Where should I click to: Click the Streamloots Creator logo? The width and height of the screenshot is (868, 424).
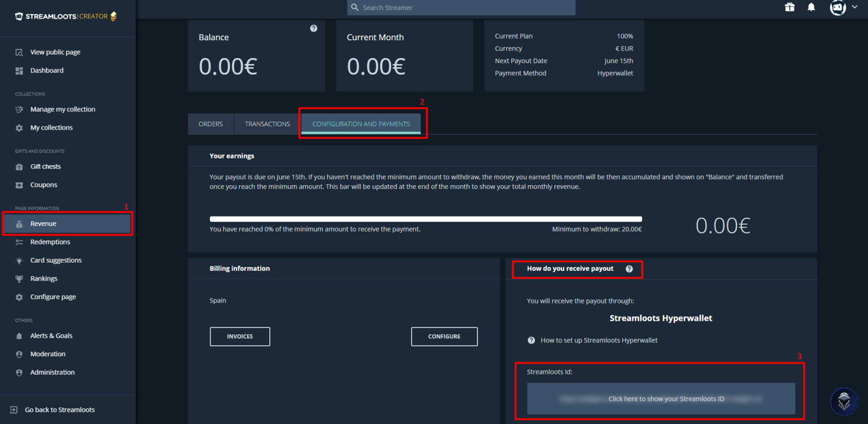pyautogui.click(x=66, y=16)
